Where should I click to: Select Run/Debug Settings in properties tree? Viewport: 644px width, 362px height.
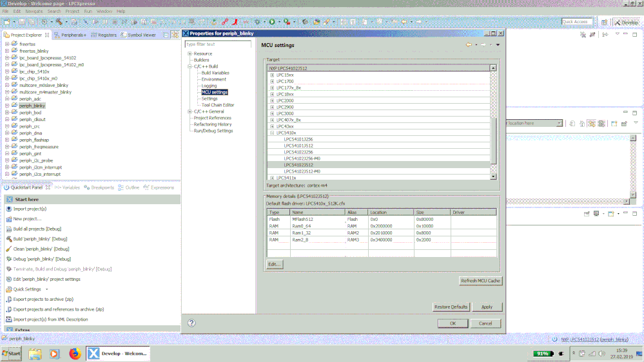click(x=213, y=131)
